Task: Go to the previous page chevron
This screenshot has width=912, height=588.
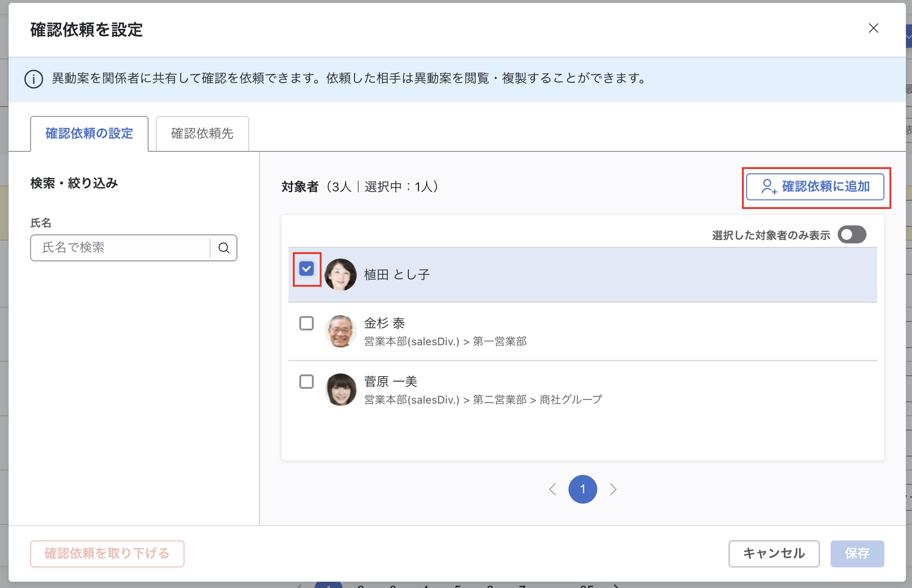Action: coord(552,489)
